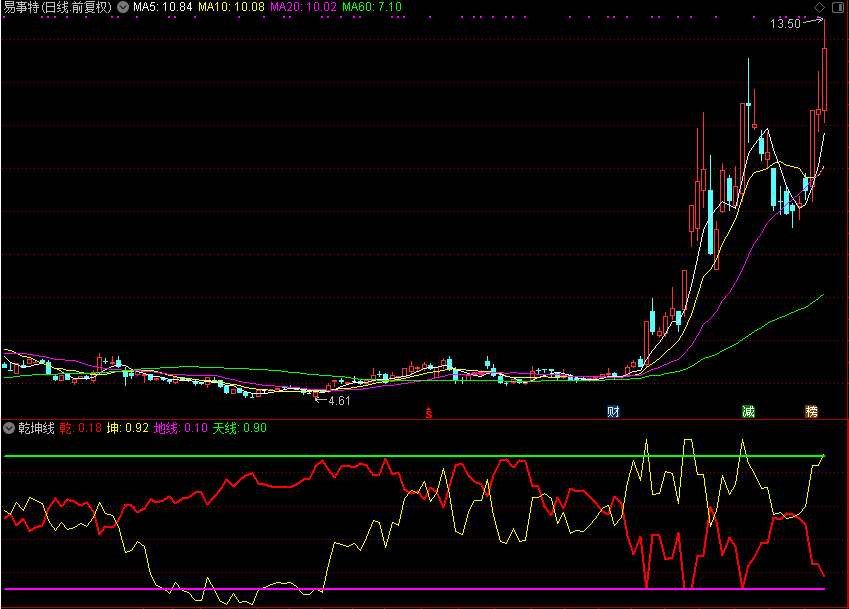Image resolution: width=849 pixels, height=609 pixels.
Task: Click the 乾坤线 indicator name
Action: 36,428
